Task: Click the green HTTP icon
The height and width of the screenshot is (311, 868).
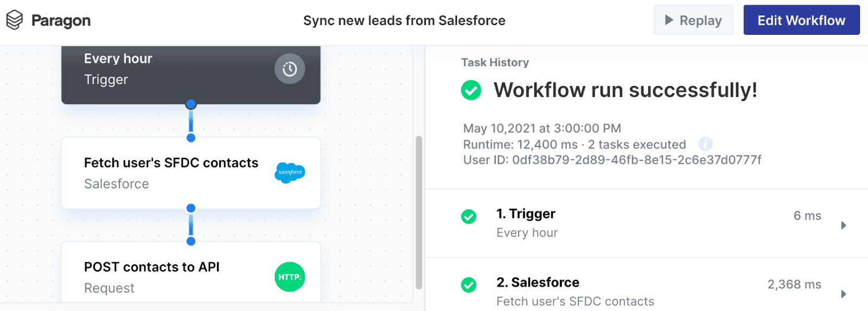Action: (x=290, y=277)
